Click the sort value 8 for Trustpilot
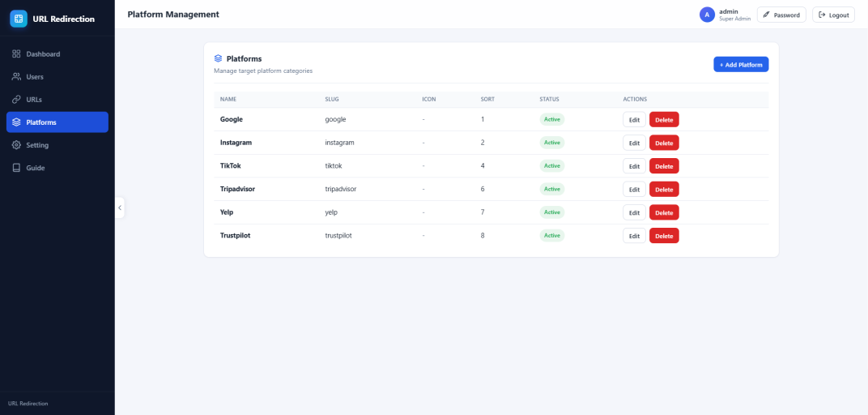The image size is (868, 415). click(483, 236)
